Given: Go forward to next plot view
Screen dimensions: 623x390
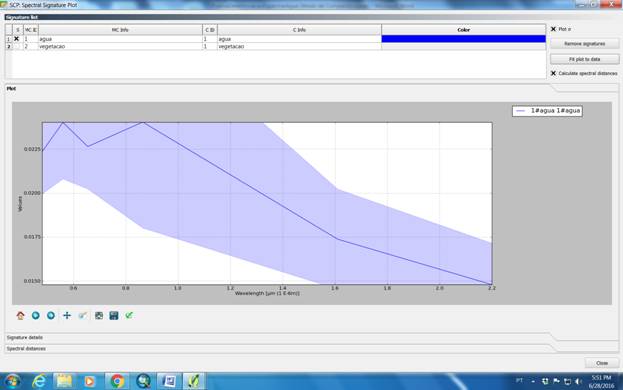Looking at the screenshot, I should pos(51,316).
